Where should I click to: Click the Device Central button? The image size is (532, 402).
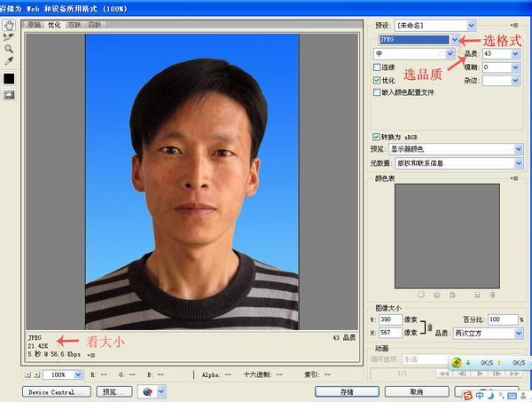(50, 391)
